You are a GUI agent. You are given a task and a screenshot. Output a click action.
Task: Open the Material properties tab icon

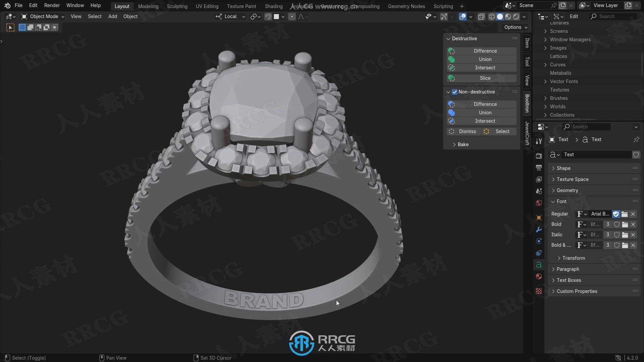pos(539,277)
